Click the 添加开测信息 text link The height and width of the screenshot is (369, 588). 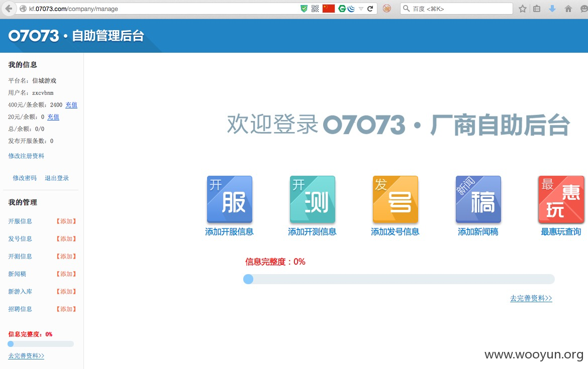(313, 232)
